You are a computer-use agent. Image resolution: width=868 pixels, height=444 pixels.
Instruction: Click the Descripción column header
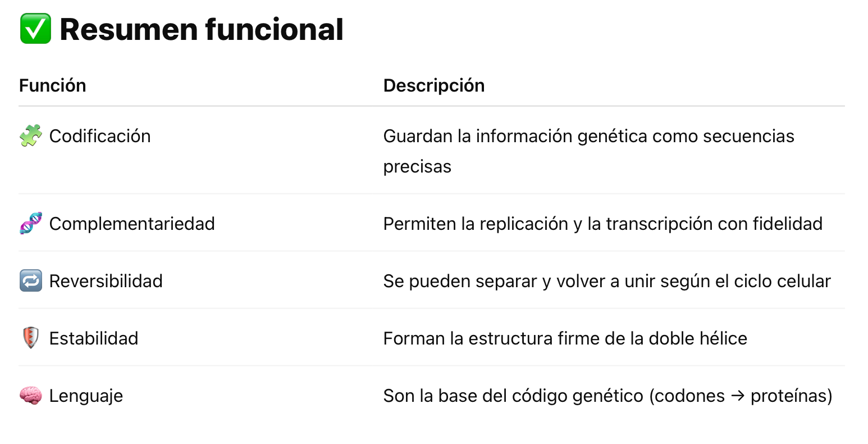tap(434, 85)
